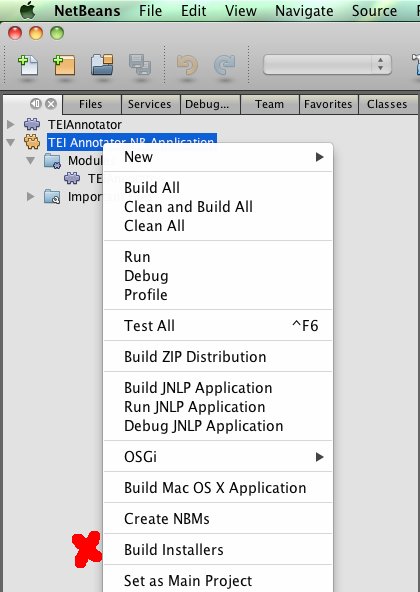Switch to the Services tab

[x=150, y=104]
